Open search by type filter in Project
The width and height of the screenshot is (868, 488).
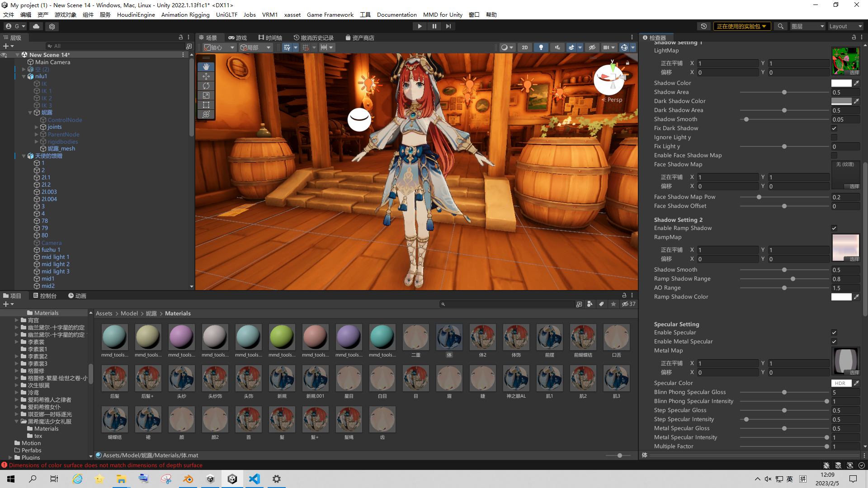coord(590,304)
